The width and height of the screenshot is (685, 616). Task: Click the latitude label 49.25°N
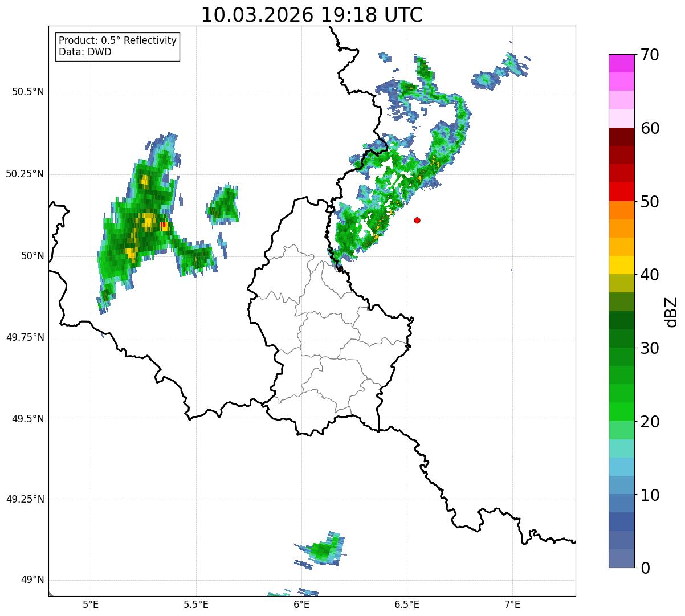[x=25, y=500]
